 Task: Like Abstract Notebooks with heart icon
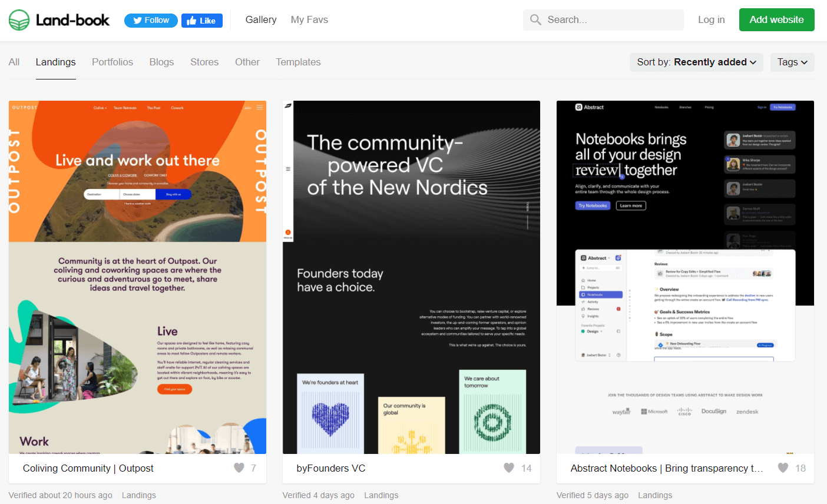coord(783,468)
